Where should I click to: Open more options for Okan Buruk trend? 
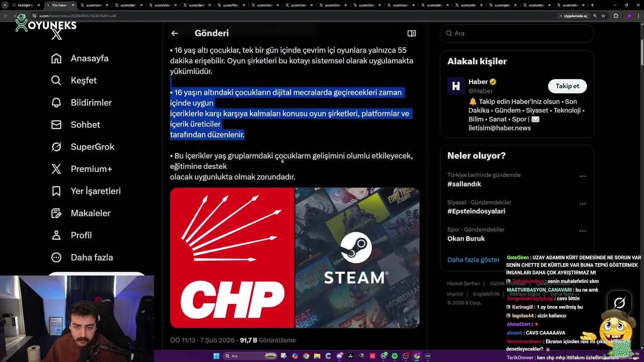pos(582,231)
